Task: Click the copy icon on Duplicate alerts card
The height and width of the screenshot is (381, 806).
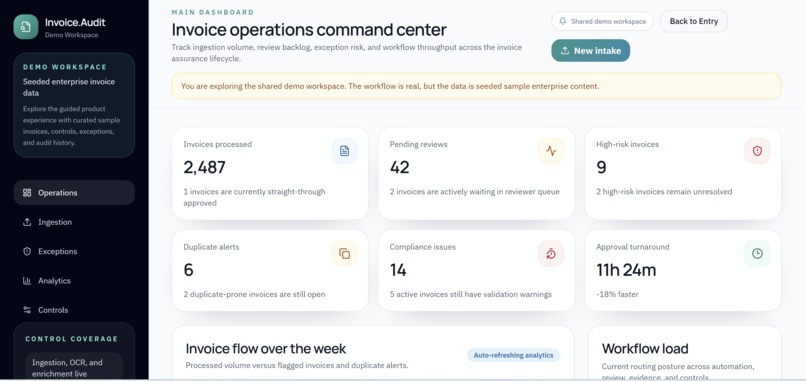Action: (344, 253)
